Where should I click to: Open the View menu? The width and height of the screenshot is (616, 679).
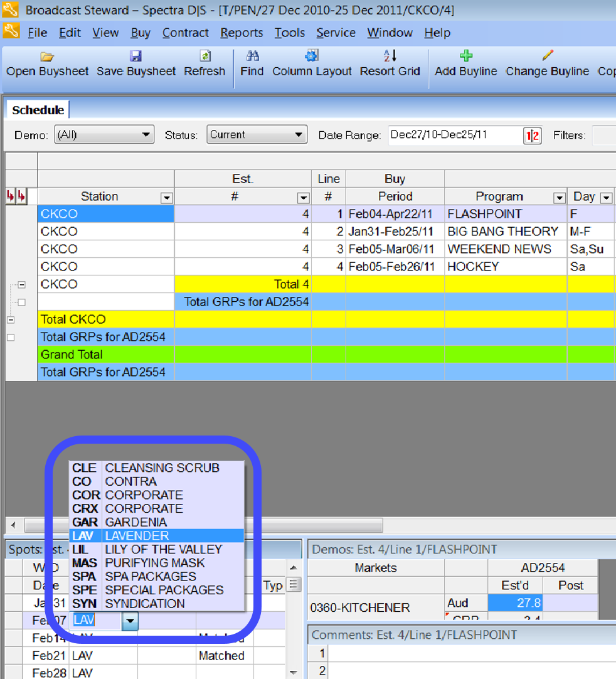point(105,33)
